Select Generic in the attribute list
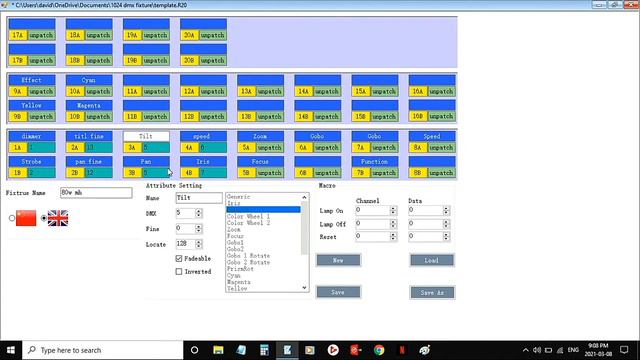Viewport: 640px width, 360px height. pos(238,197)
